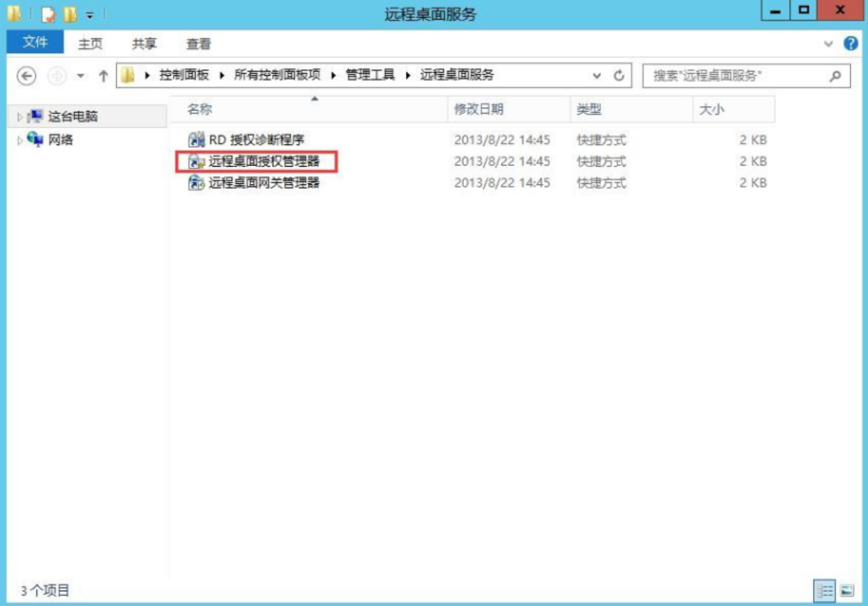Sort by the 修改日期 column header
This screenshot has height=606, width=868.
pos(509,109)
